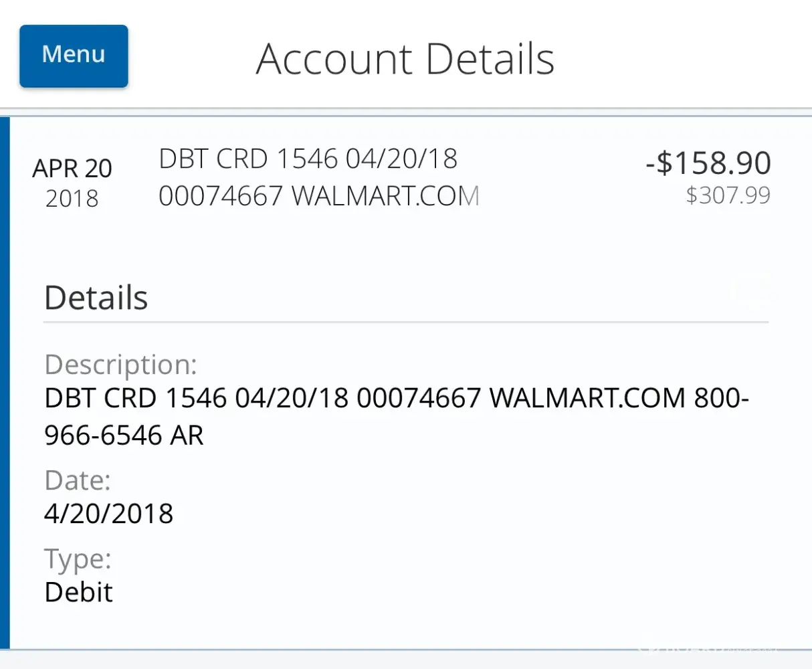Click the gray DBT CRD 1546 04/20/18 summary line

pos(308,159)
